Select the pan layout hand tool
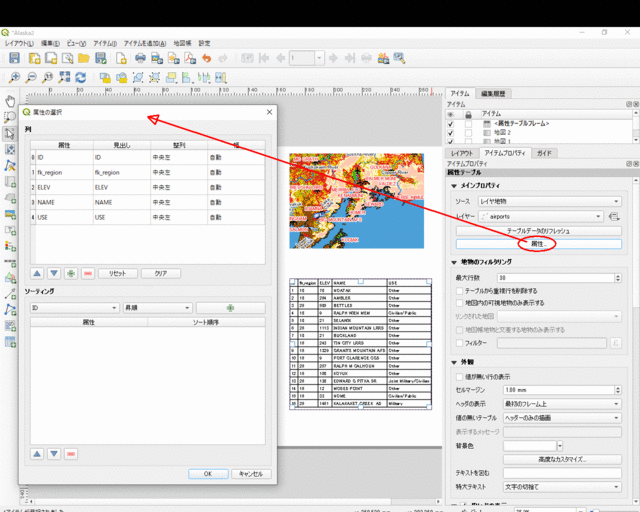640x512 pixels. [10, 101]
